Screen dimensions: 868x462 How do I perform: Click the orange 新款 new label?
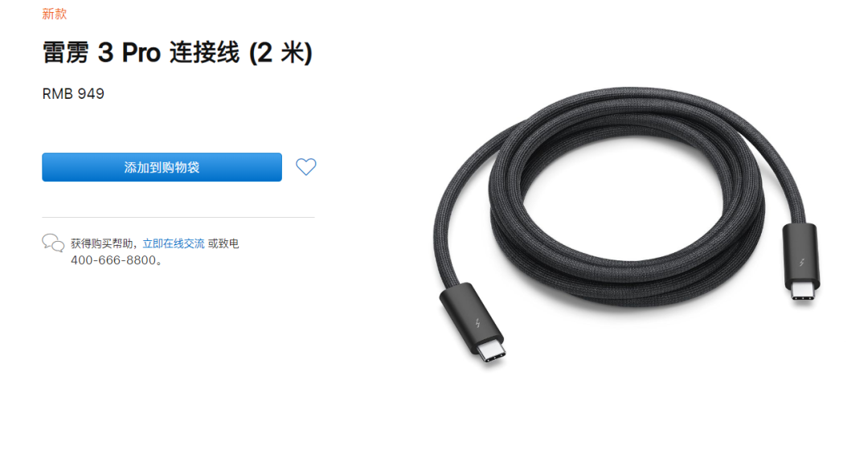point(55,14)
